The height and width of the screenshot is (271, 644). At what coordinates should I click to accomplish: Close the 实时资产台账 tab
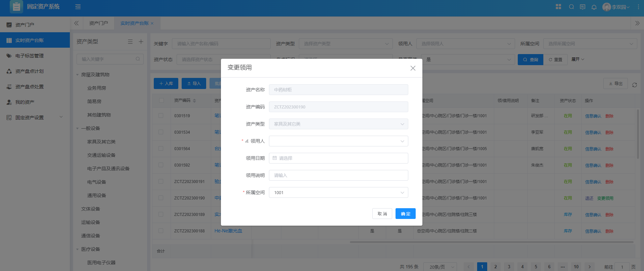pos(152,24)
